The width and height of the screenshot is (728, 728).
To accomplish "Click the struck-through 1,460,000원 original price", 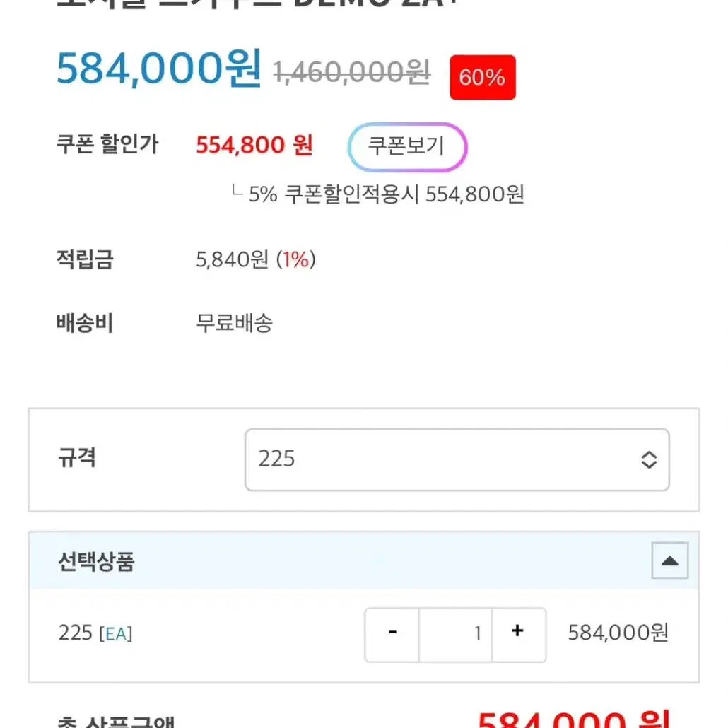I will tap(352, 72).
